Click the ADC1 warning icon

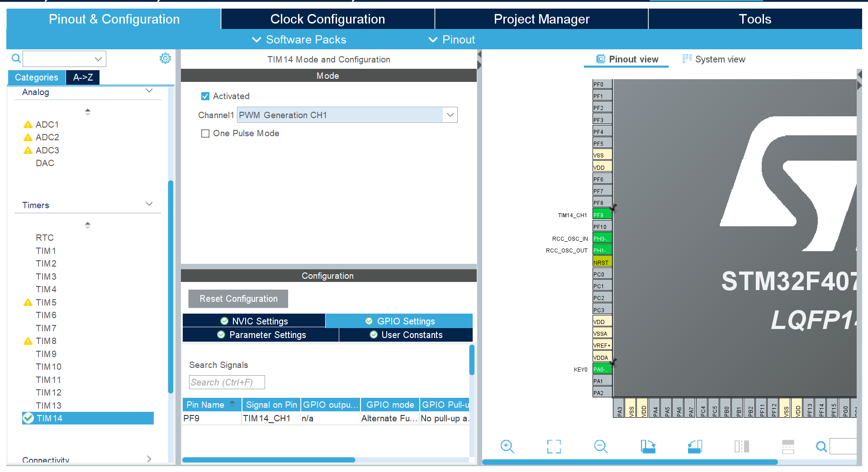28,124
